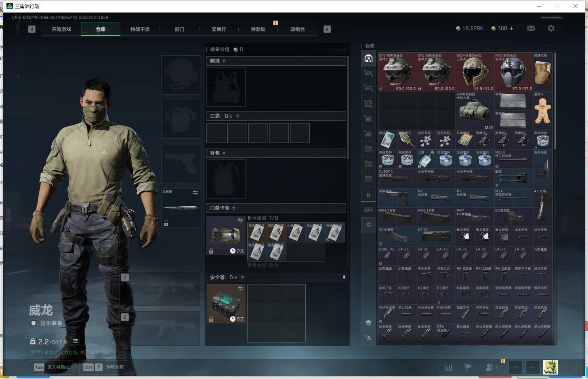Show help for 胸挂 section
Screen dimensions: 588x379
click(x=224, y=61)
